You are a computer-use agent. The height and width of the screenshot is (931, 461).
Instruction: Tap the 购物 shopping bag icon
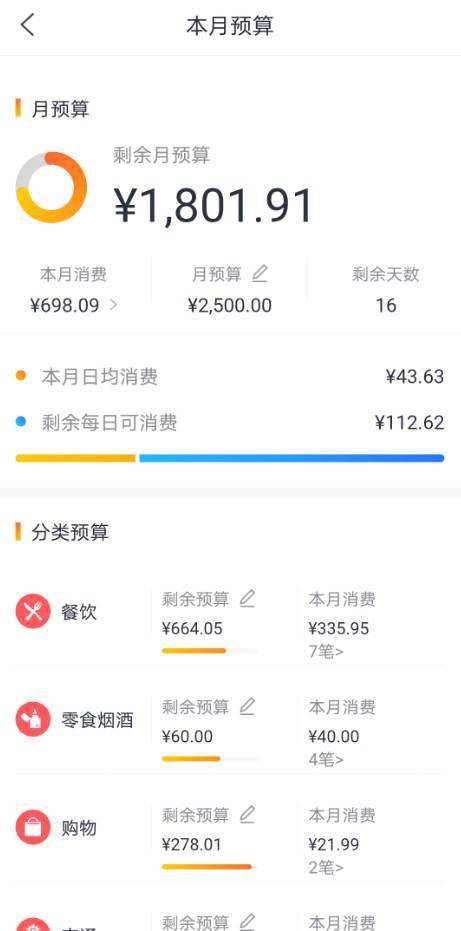33,827
